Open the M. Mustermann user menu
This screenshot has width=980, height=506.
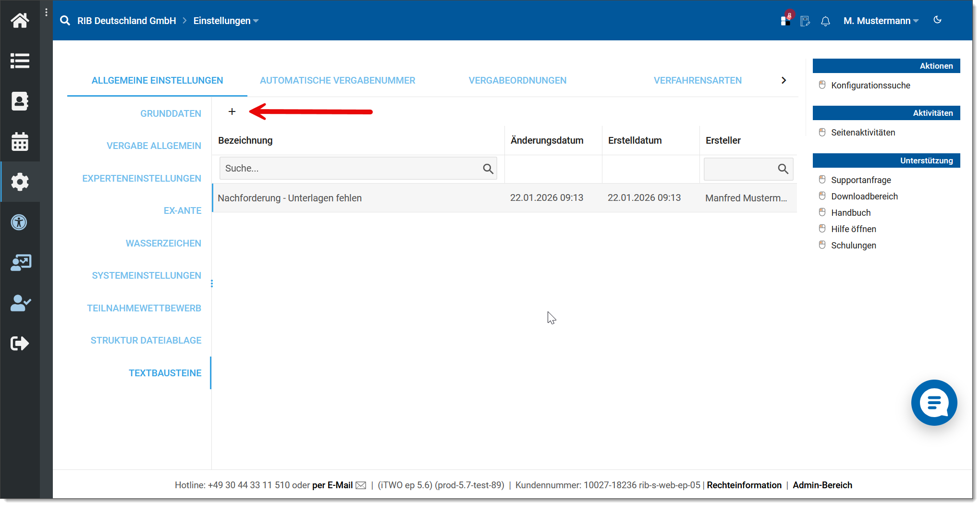(x=881, y=21)
